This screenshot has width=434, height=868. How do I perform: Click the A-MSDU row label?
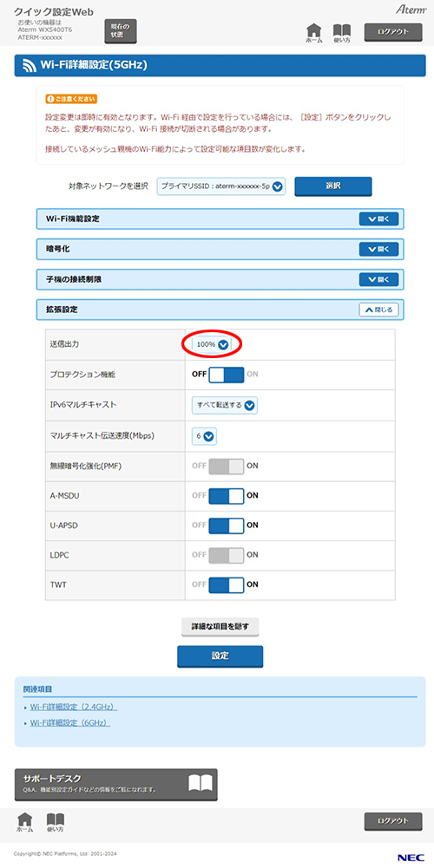point(63,495)
